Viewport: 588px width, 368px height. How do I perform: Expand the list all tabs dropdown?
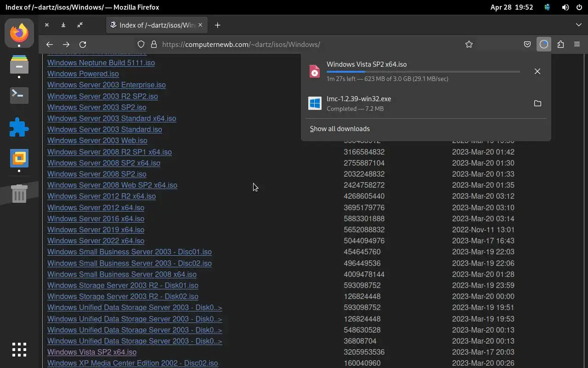coord(579,25)
